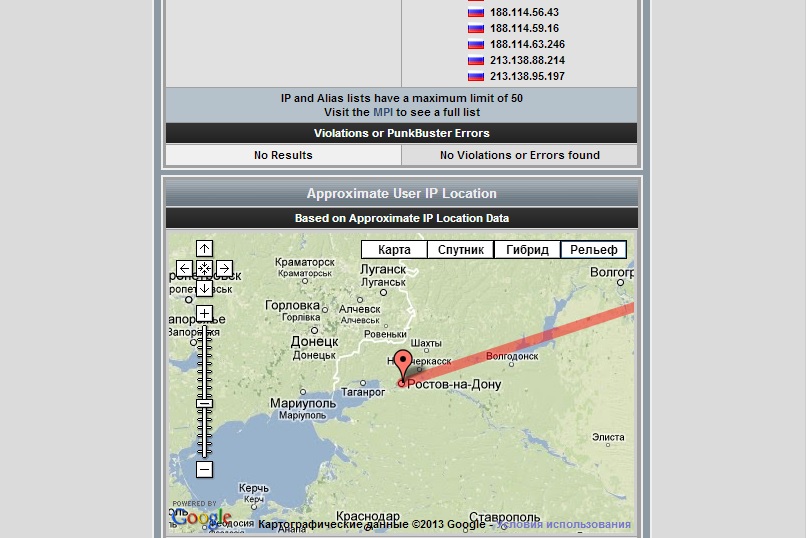The height and width of the screenshot is (538, 806).
Task: Click Горловка city label on map
Action: coord(292,305)
